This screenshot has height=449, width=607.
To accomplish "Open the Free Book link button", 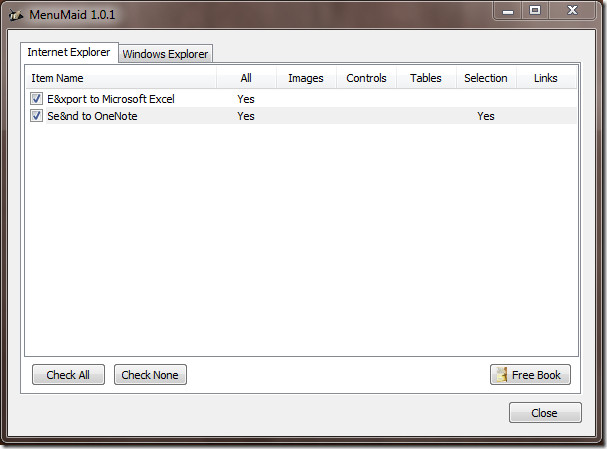I will point(530,375).
